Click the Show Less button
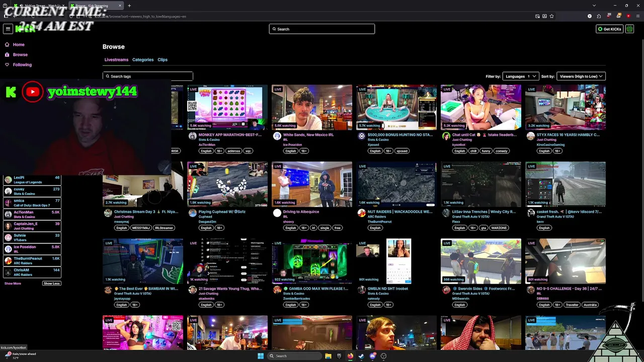Image resolution: width=644 pixels, height=362 pixels. coord(51,284)
